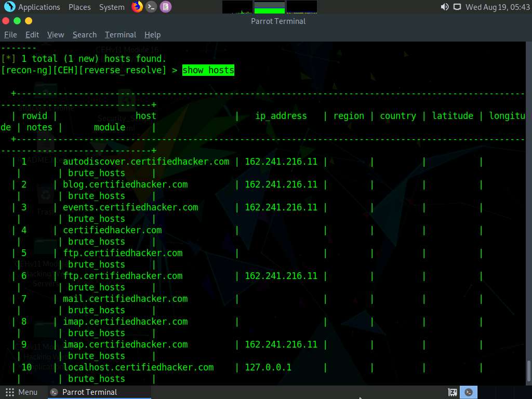Launch the terminal from the top panel
Screen dimensions: 532x399
[151, 7]
